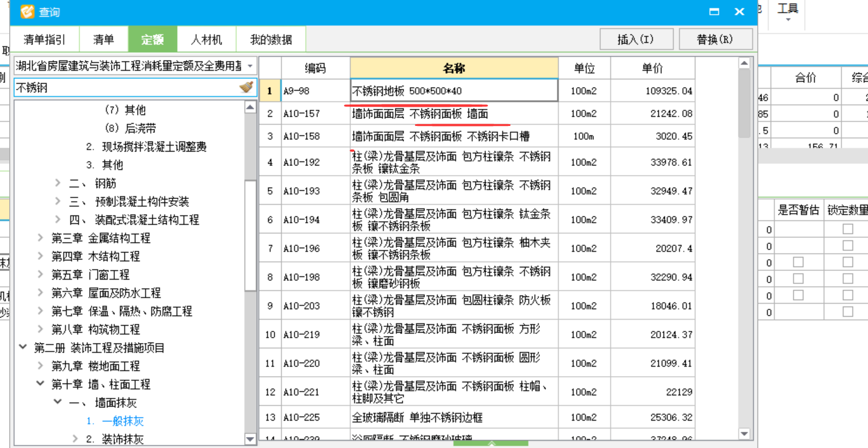The image size is (868, 448).
Task: Tick the topmost checkbox under 锁定数量
Action: (848, 229)
